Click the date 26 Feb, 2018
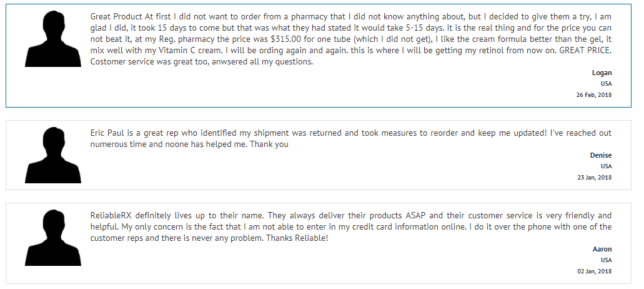The image size is (644, 289). coord(594,95)
